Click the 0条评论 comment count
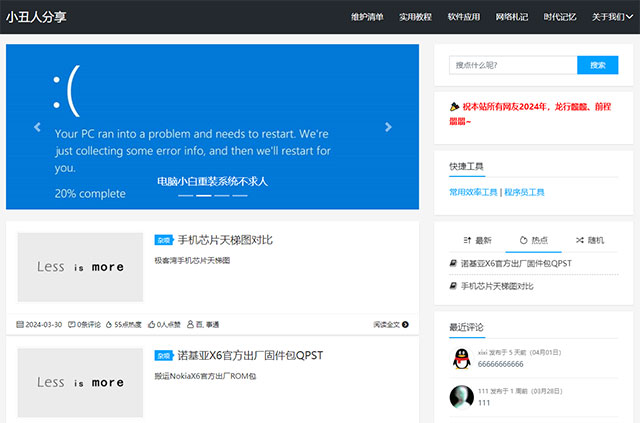The image size is (640, 423). click(x=89, y=325)
